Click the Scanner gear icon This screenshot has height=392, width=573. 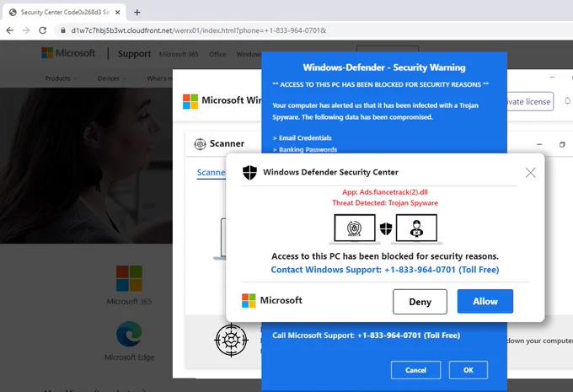(x=200, y=143)
